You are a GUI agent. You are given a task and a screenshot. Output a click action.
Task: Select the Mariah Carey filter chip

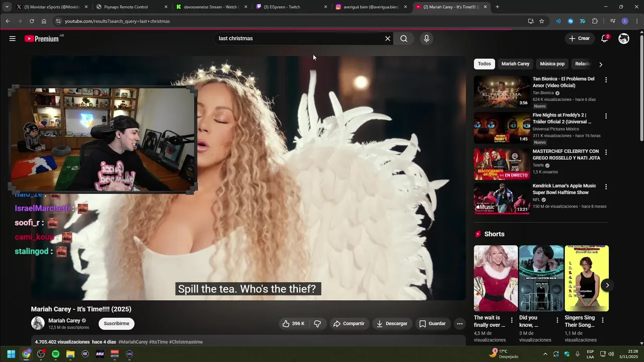pos(515,64)
